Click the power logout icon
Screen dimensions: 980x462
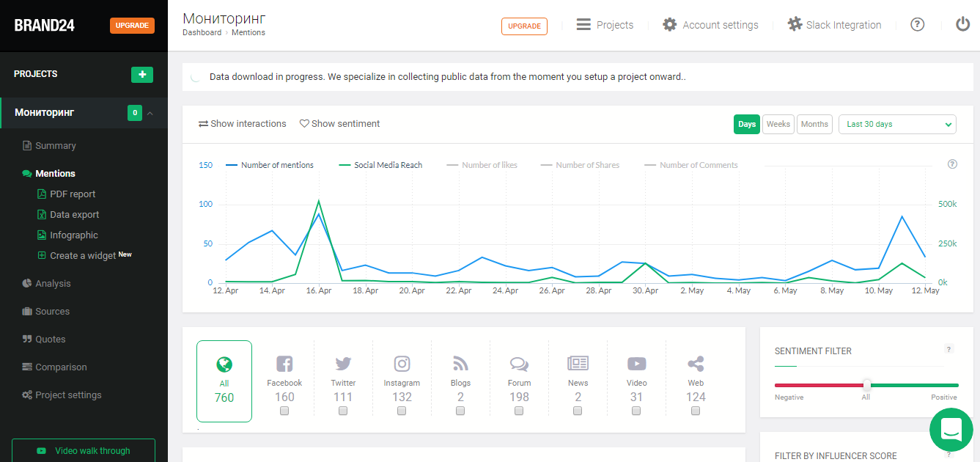pyautogui.click(x=962, y=24)
